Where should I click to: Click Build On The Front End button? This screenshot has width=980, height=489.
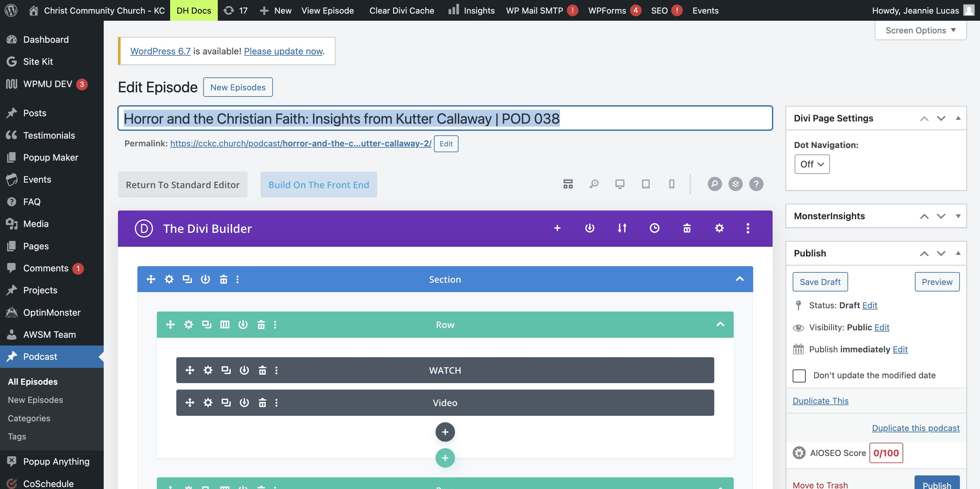pos(319,184)
